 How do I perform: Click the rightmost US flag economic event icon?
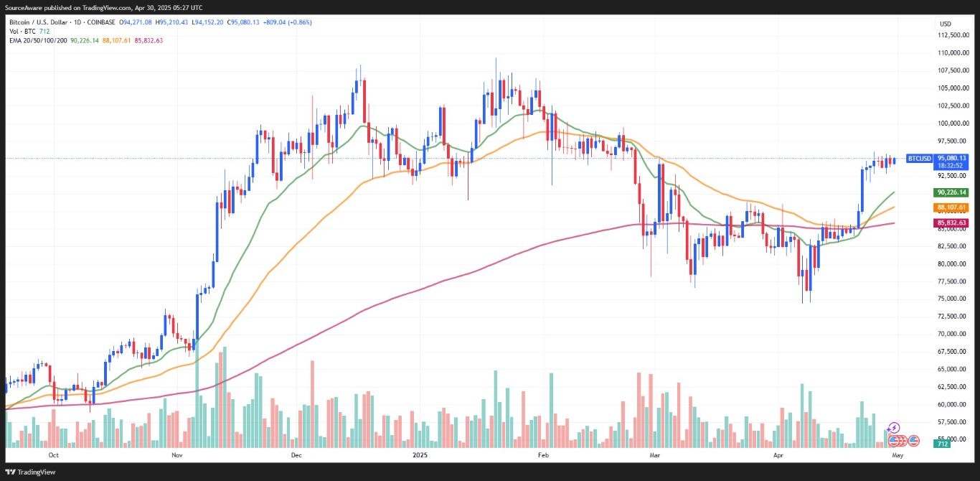(913, 440)
